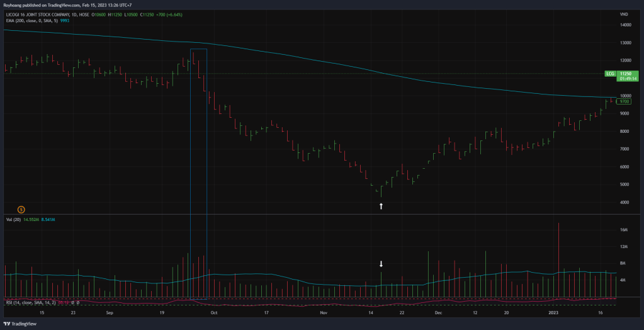Screen dimensions: 644x330
Task: Click the white up arrow below price low
Action: (381, 206)
